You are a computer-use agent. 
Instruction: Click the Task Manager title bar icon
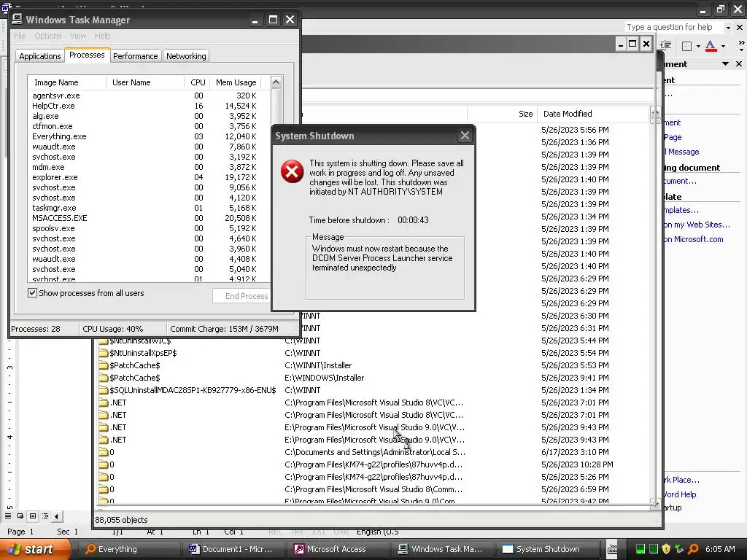pyautogui.click(x=18, y=19)
